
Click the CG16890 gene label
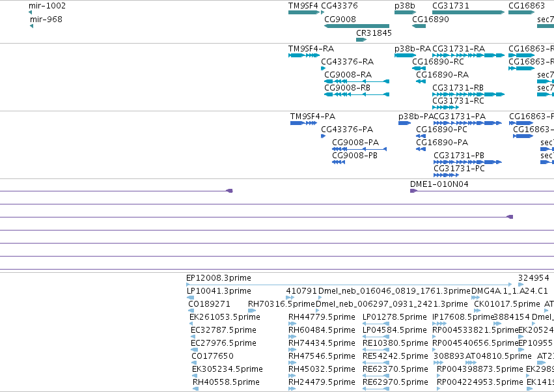(x=430, y=20)
